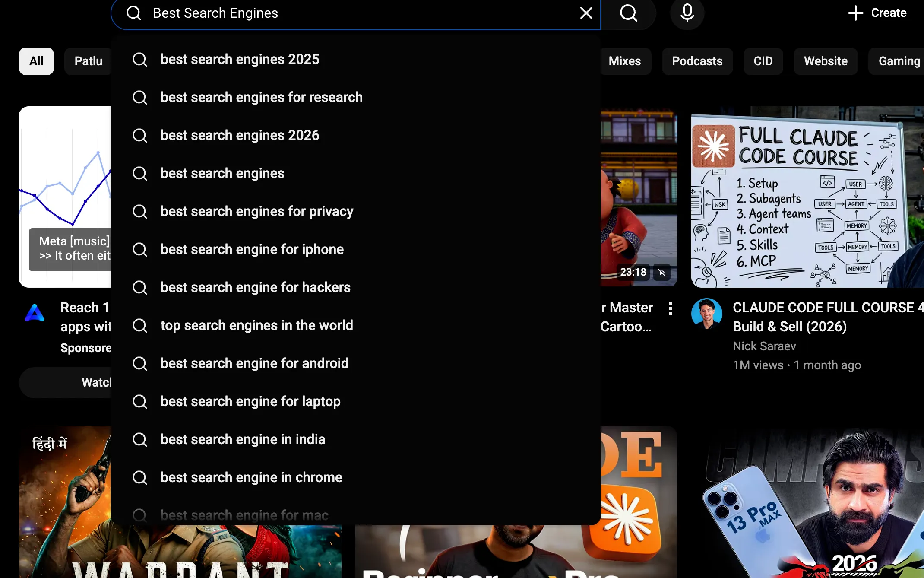Screen dimensions: 924x578
Task: Clear the search query with the X icon
Action: pos(586,13)
